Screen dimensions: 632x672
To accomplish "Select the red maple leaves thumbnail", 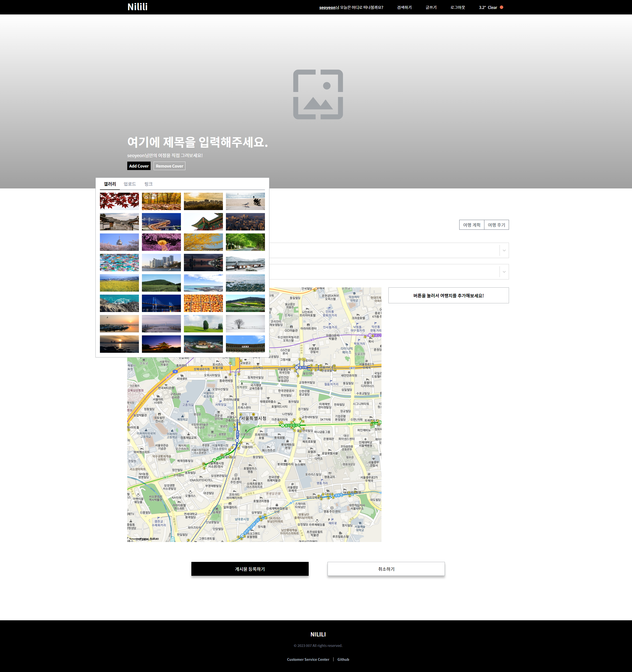I will pyautogui.click(x=119, y=201).
